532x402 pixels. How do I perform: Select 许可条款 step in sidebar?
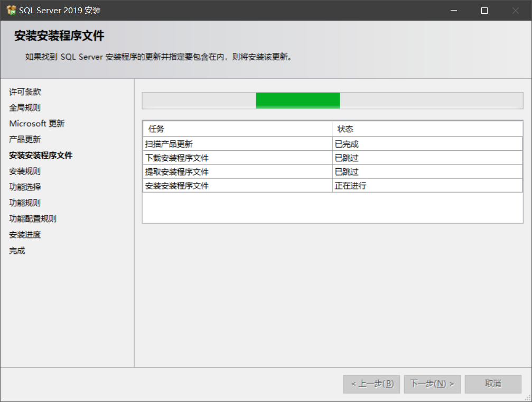tap(25, 92)
